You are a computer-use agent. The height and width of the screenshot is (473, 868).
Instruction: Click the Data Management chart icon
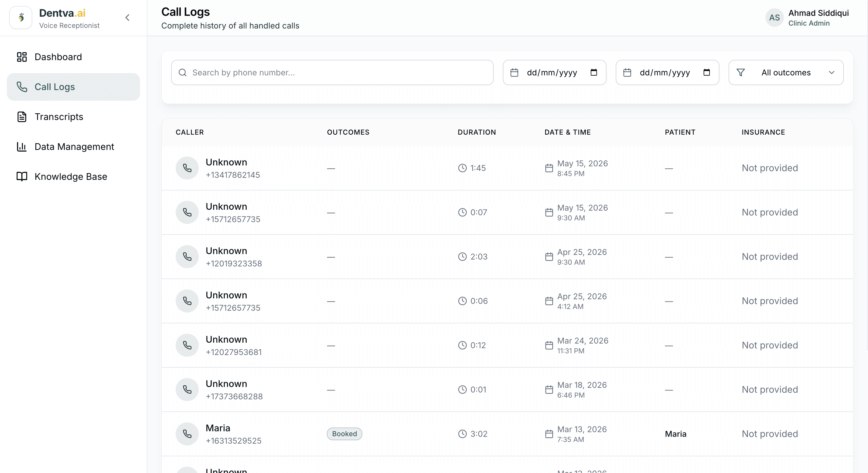(x=22, y=147)
